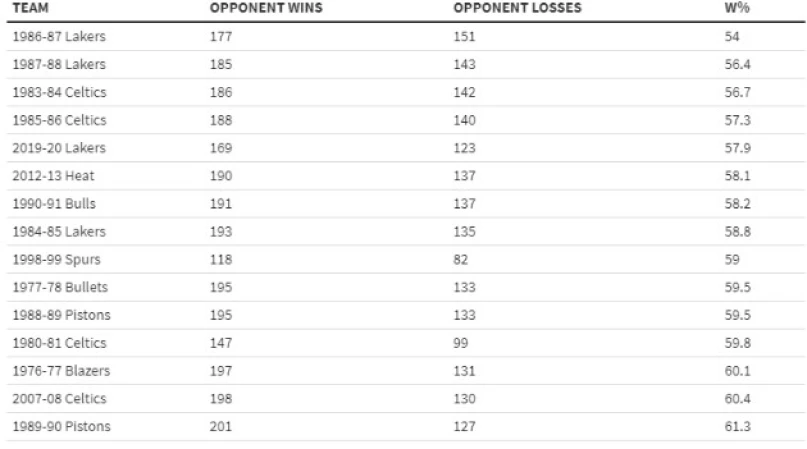This screenshot has height=449, width=807.
Task: Click the 1987-88 Lakers team cell
Action: [59, 65]
